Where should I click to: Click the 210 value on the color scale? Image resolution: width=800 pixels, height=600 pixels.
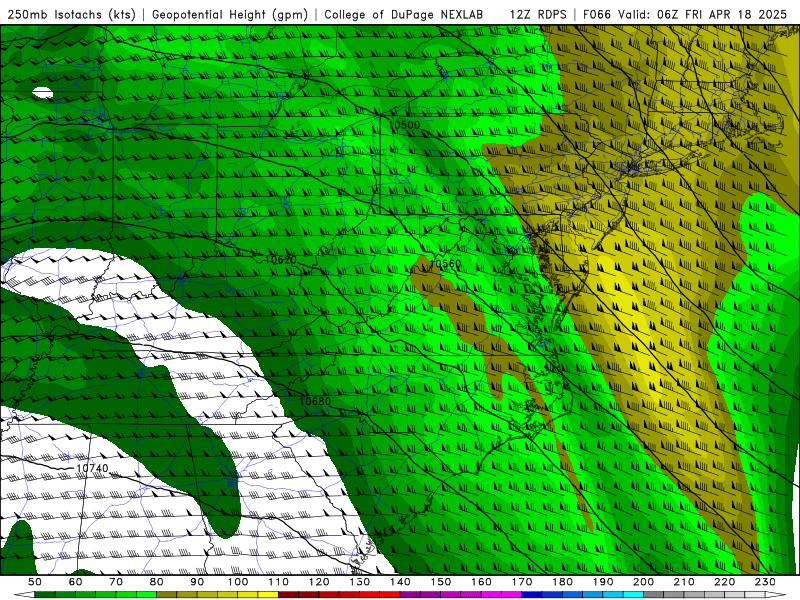[685, 582]
